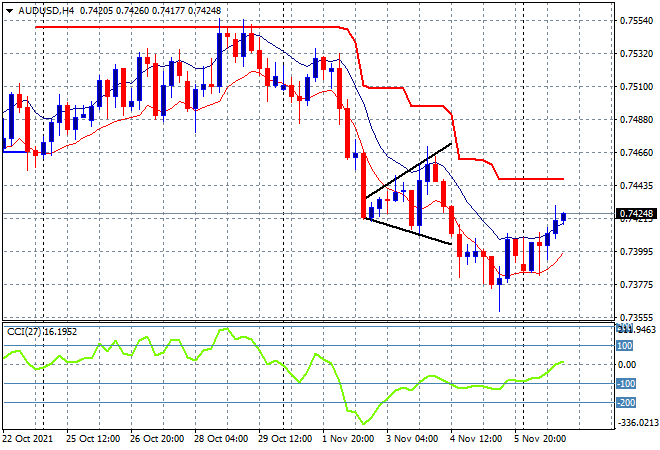Click the current price label 0.74248
This screenshot has height=450, width=660.
[636, 214]
